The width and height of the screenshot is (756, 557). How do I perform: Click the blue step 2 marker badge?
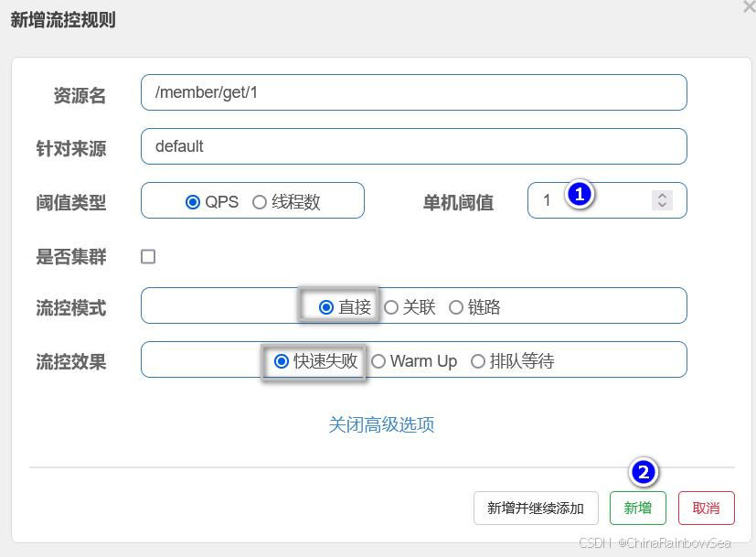click(644, 472)
